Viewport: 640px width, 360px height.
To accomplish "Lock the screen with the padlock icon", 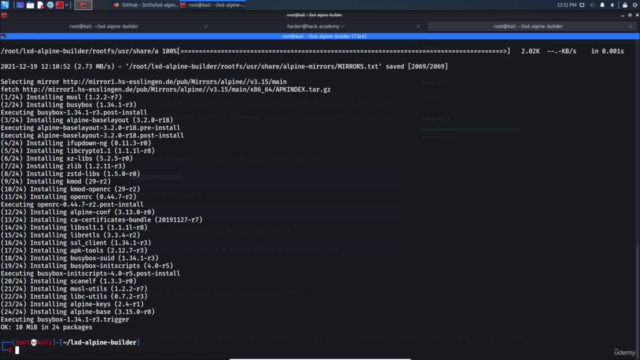I will (625, 5).
